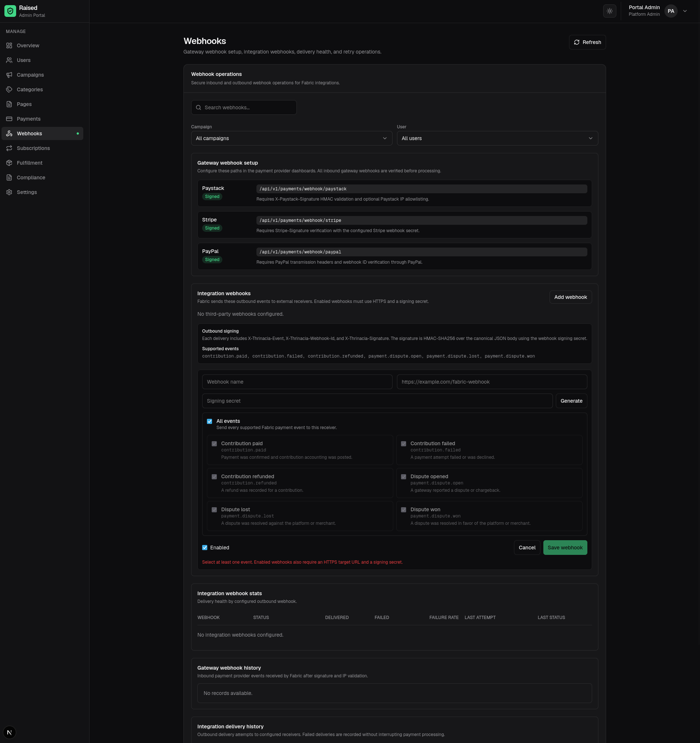Click the Categories tag icon
Image resolution: width=700 pixels, height=743 pixels.
click(x=9, y=89)
